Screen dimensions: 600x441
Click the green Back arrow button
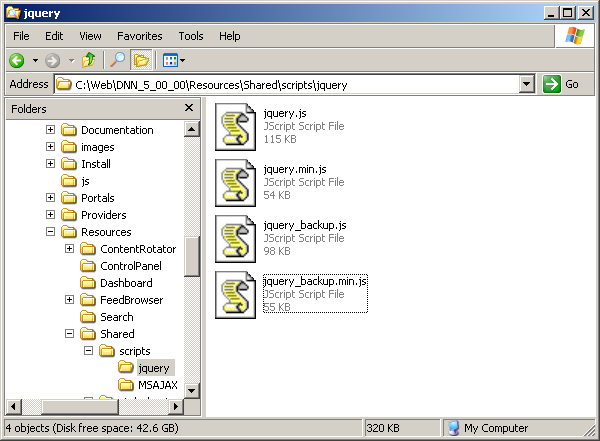(x=17, y=60)
